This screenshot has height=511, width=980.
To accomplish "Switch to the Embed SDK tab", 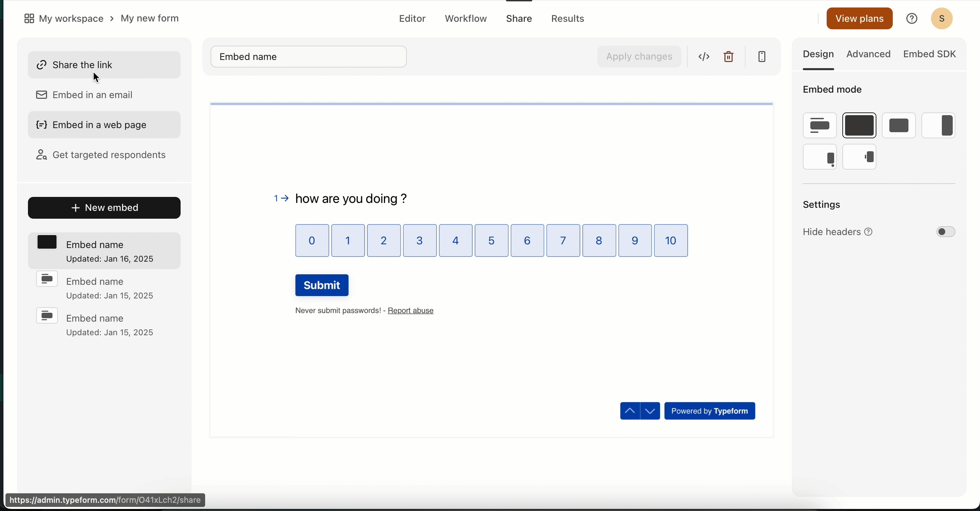I will [930, 55].
